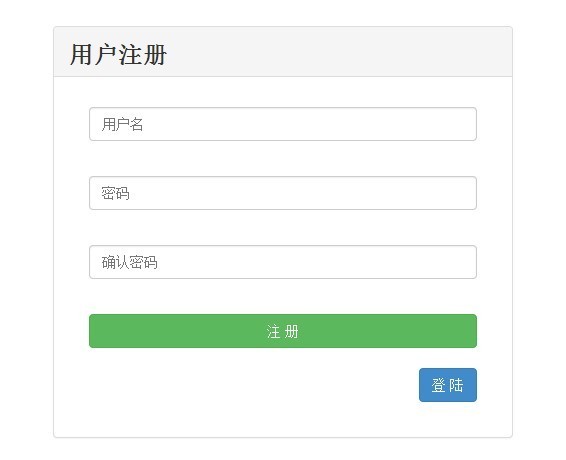Go to login via blue 登陆 button
Viewport: 566px width, 460px height.
point(448,385)
